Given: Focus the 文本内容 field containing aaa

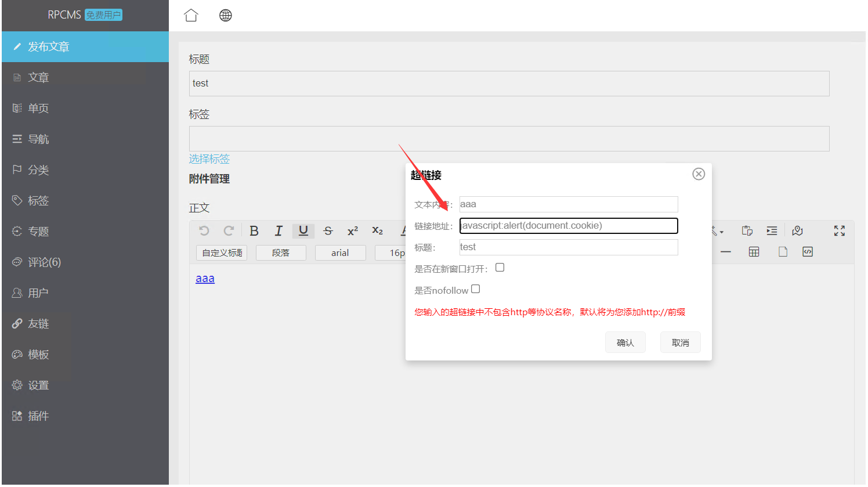Looking at the screenshot, I should point(569,204).
